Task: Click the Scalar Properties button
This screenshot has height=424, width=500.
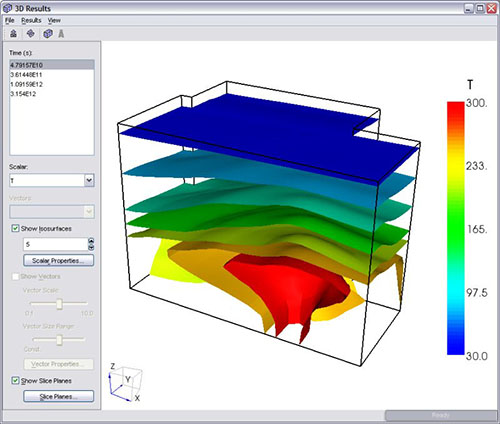Action: [x=59, y=260]
